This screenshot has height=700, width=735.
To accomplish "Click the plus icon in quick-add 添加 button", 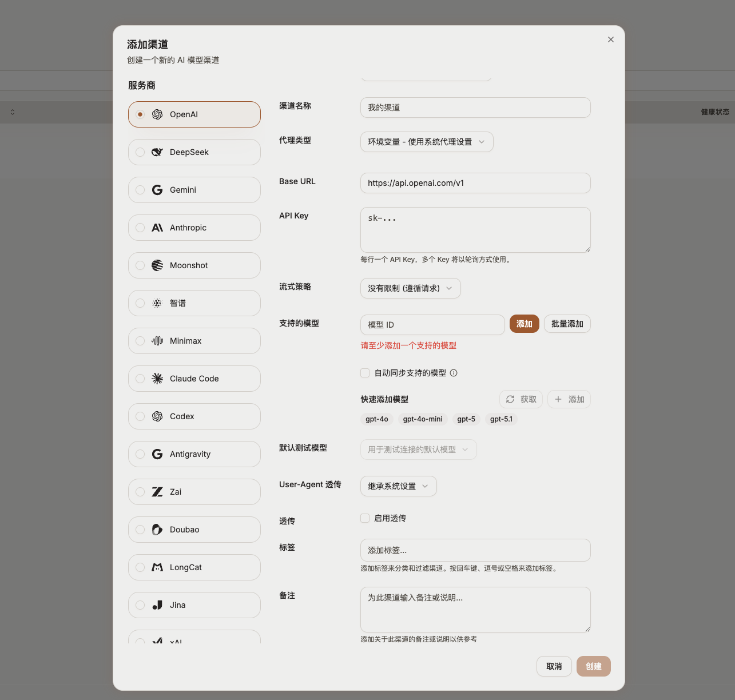I will (x=558, y=399).
